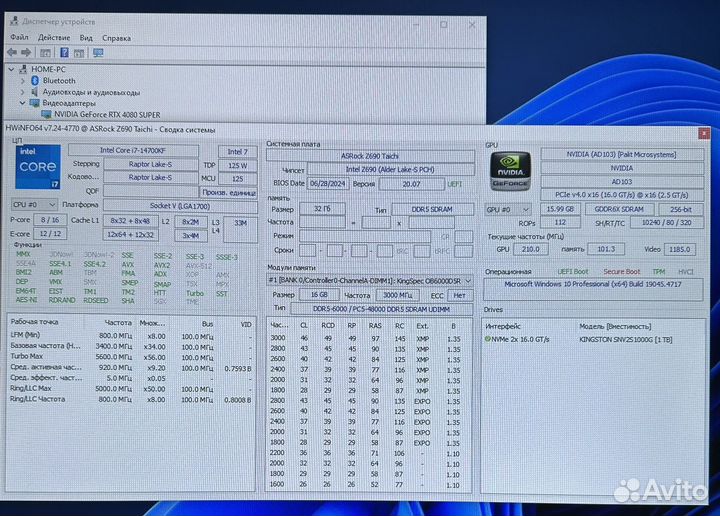Screen dimensions: 720x516
Task: Click the NVIDIA GeForce logo
Action: 510,172
